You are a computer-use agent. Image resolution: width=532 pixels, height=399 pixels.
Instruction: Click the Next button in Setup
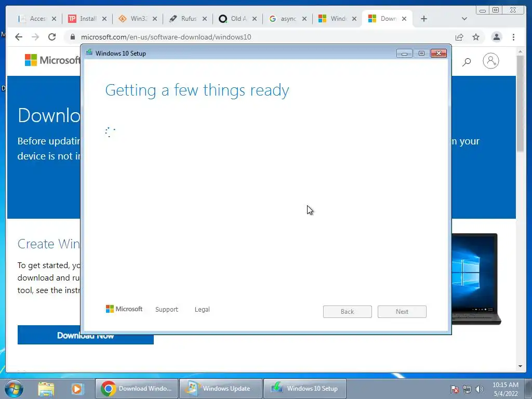tap(402, 312)
